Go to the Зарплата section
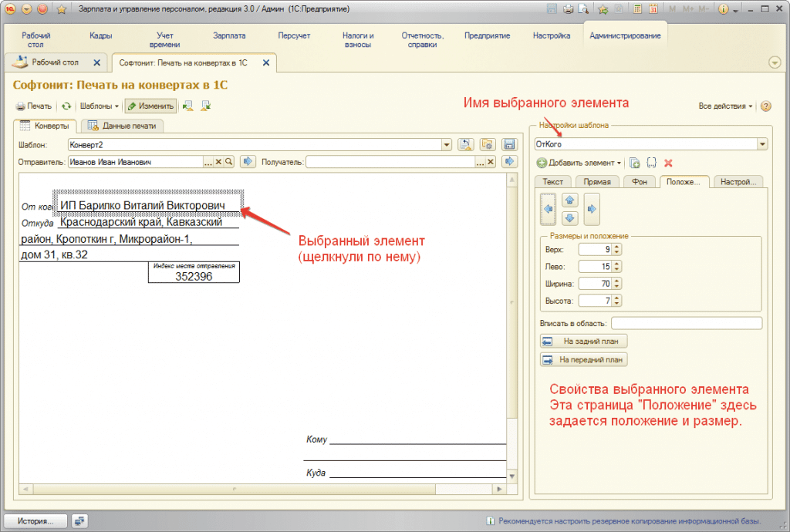 pos(229,35)
